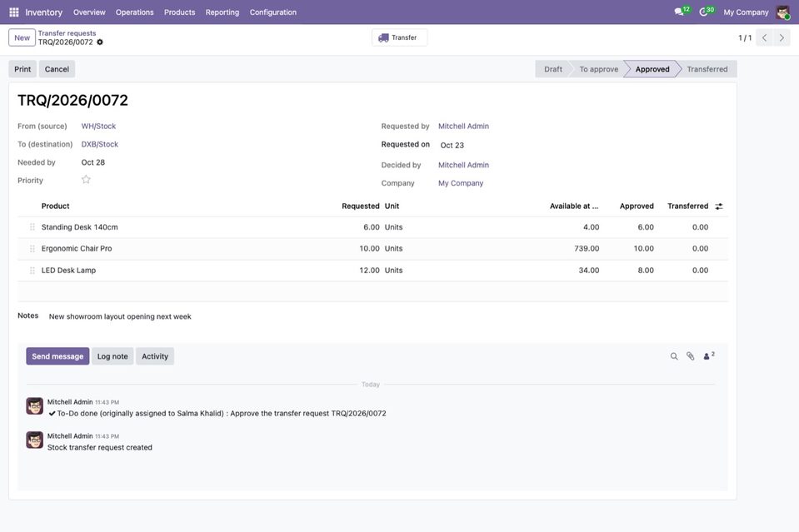Click the Transfer truck button
Viewport: 799px width, 532px height.
[x=399, y=37]
